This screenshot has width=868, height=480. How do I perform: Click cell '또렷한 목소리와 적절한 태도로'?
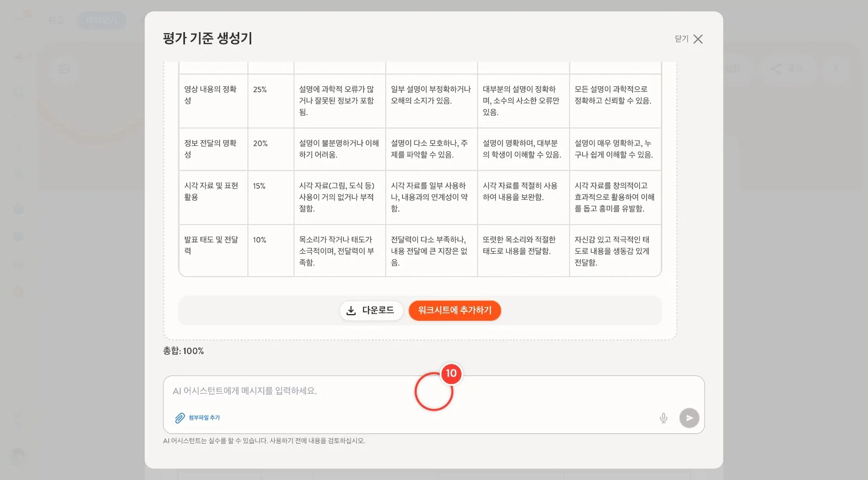(523, 251)
